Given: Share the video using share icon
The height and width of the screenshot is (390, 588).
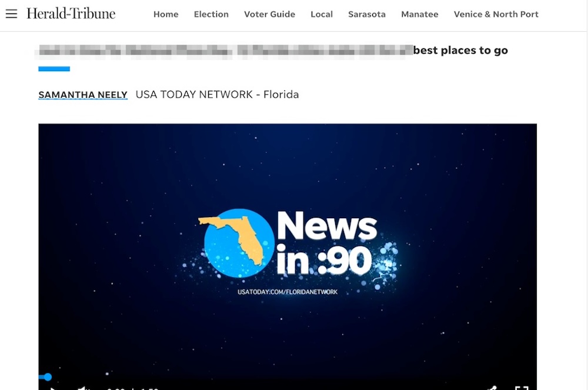Looking at the screenshot, I should (x=491, y=388).
